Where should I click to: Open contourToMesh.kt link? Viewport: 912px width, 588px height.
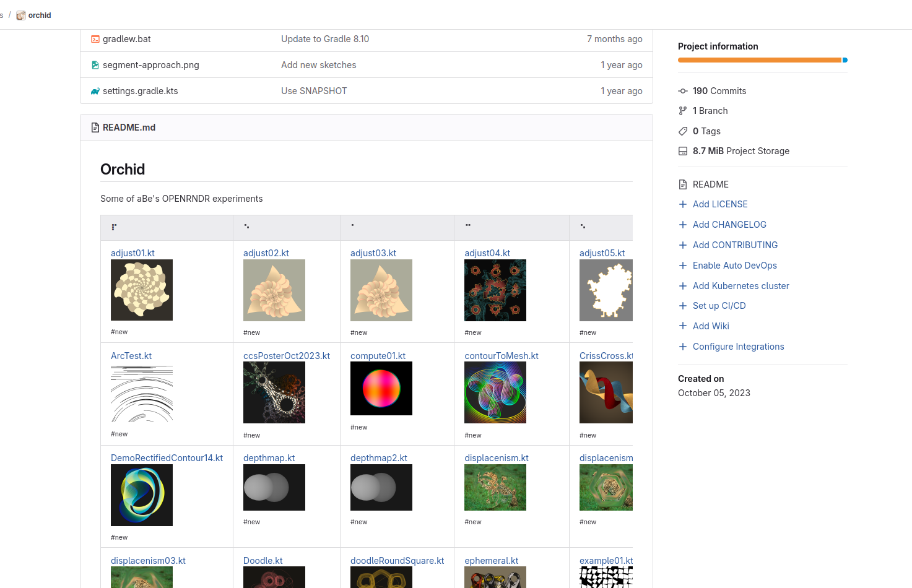pyautogui.click(x=502, y=356)
